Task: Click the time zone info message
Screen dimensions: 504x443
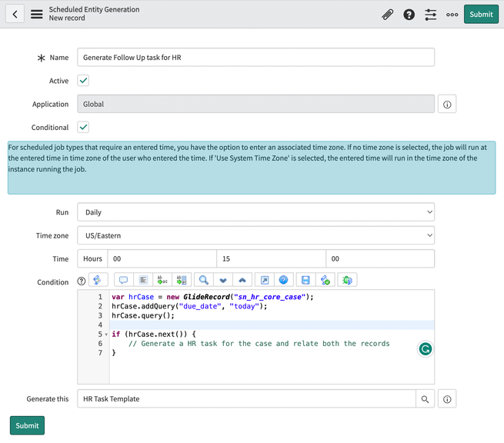Action: click(252, 168)
